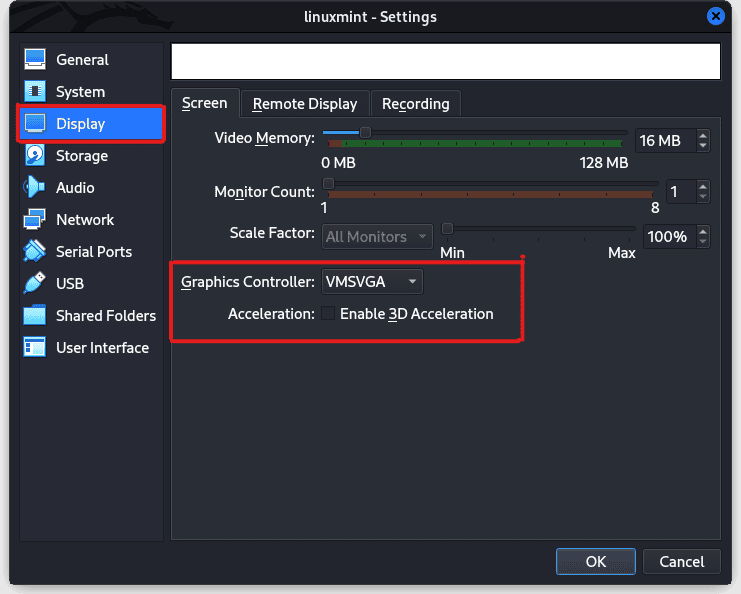Switch to the Remote Display tab

(x=305, y=104)
